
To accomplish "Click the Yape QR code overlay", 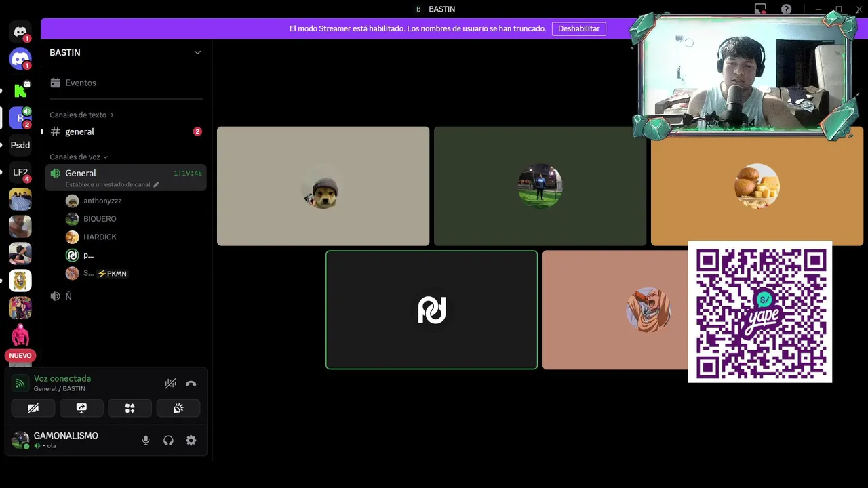I will coord(760,312).
